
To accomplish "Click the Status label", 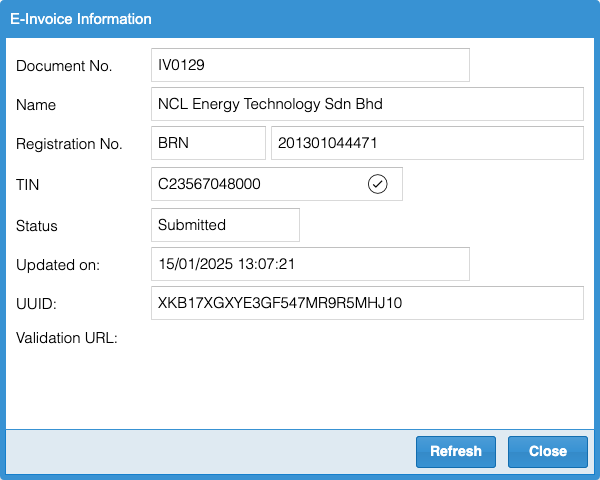I will (x=36, y=226).
